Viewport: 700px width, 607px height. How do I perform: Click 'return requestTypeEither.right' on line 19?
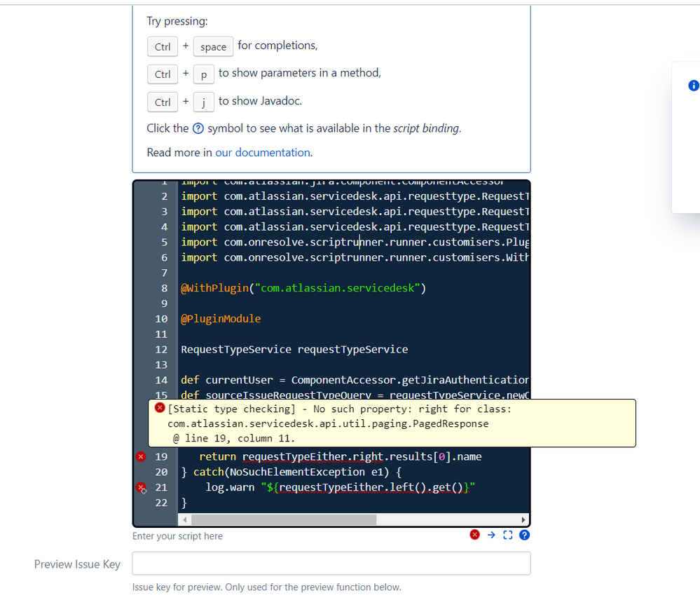[x=292, y=456]
